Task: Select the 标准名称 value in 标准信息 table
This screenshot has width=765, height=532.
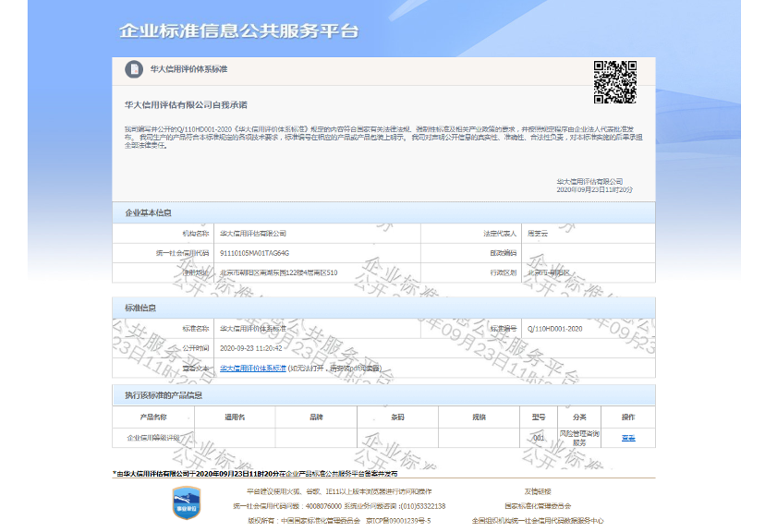Action: (x=253, y=329)
